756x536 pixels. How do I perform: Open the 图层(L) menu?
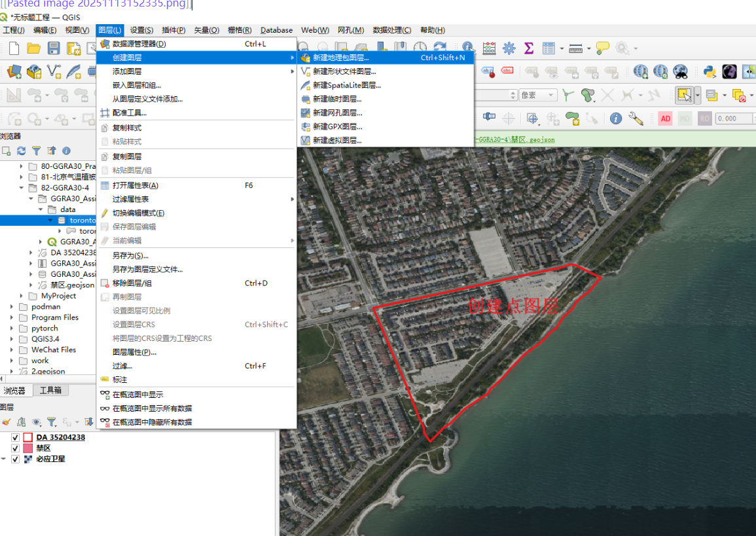(109, 30)
